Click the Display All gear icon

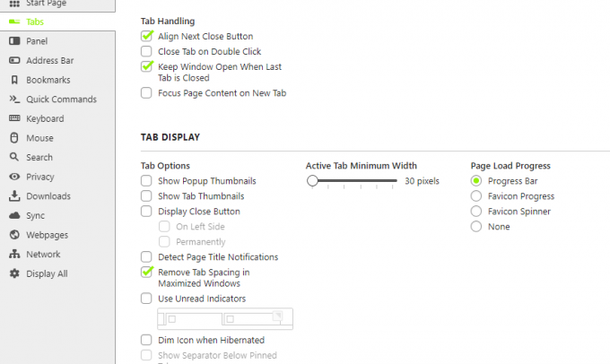pos(14,273)
